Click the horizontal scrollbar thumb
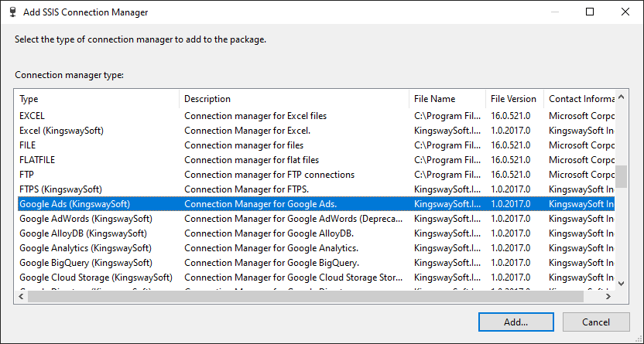This screenshot has width=644, height=344. 306,296
